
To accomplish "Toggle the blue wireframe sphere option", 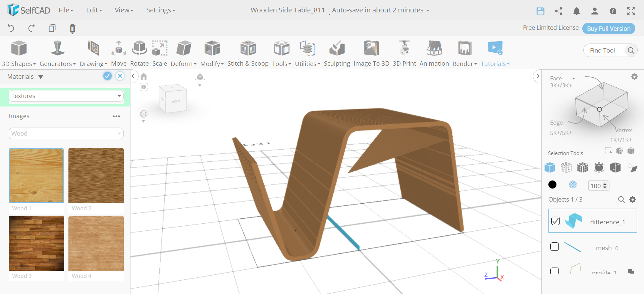I will coord(573,185).
